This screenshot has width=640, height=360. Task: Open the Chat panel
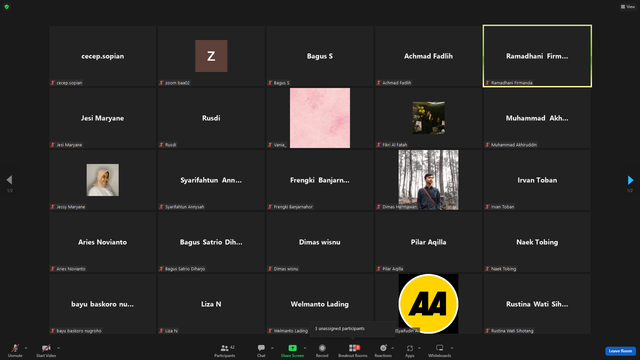[x=261, y=350]
